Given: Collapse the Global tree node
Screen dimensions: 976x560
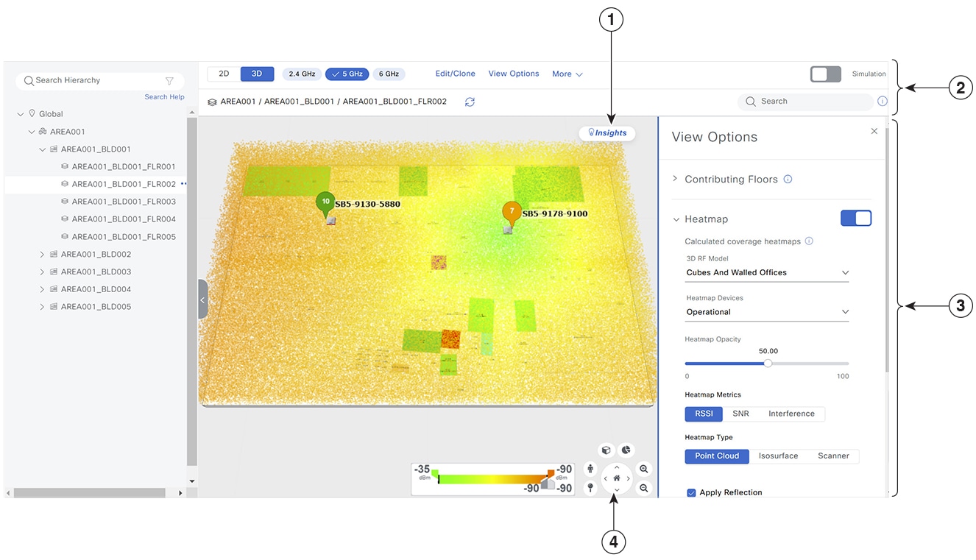Looking at the screenshot, I should coord(21,114).
